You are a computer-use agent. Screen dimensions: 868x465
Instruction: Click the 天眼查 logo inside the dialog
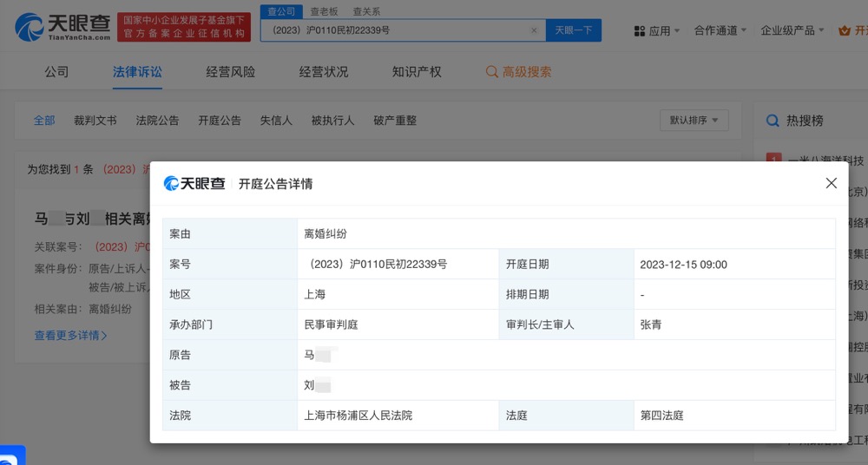pos(194,183)
